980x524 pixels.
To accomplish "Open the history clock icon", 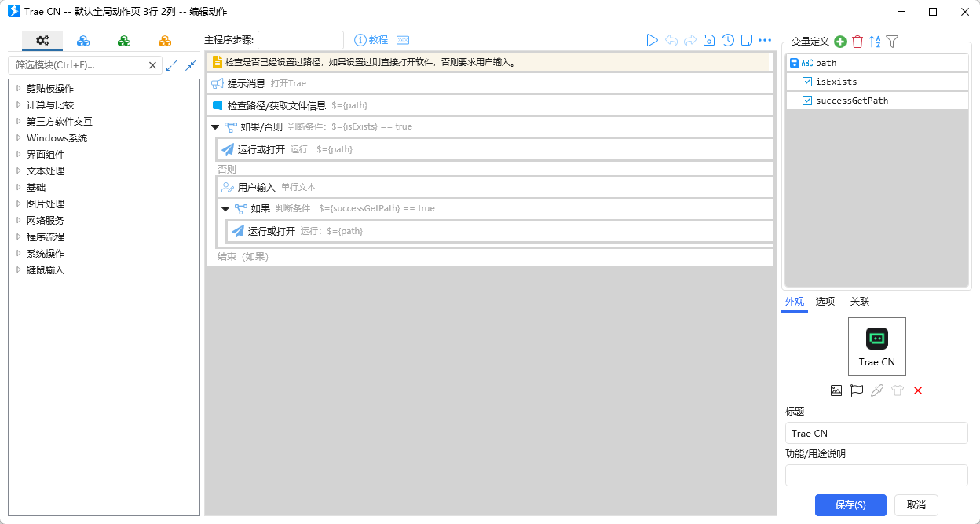I will [728, 40].
